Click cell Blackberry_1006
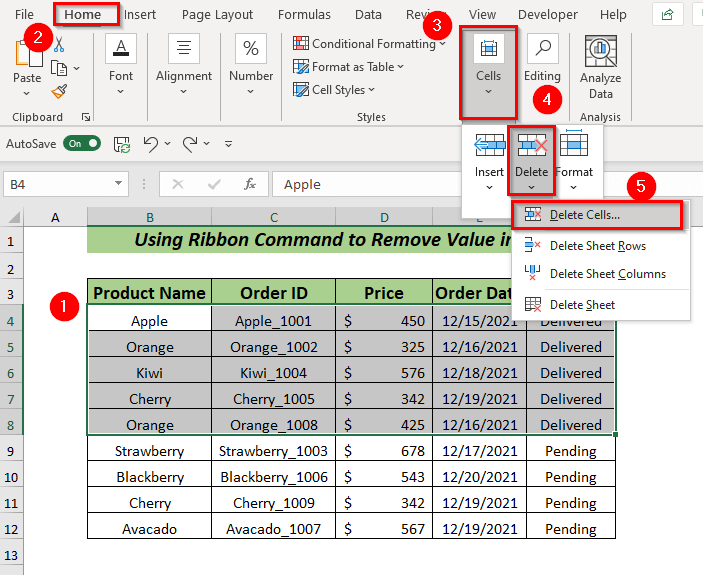Image resolution: width=703 pixels, height=575 pixels. (x=273, y=476)
